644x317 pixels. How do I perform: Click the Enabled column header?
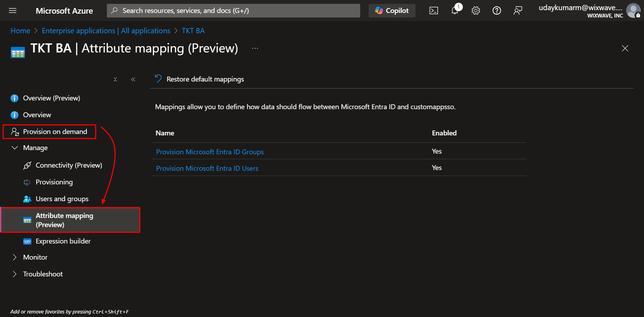(444, 133)
